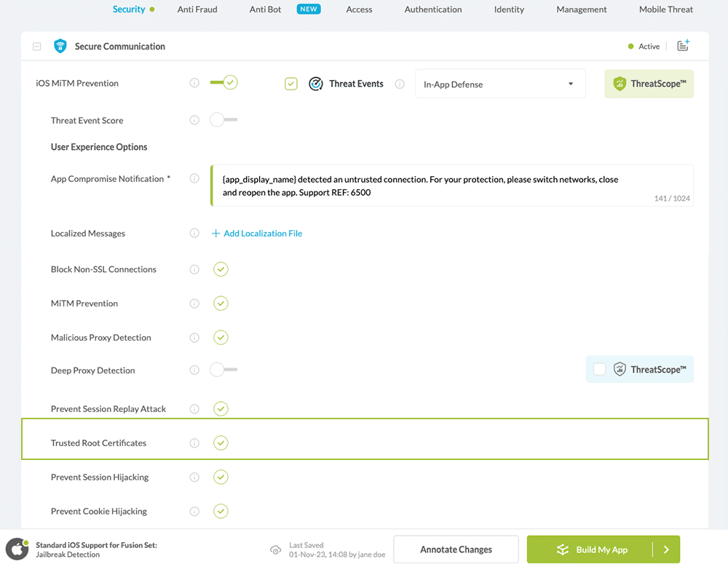728x567 pixels.
Task: Open info icon next to iOS MiTM Prevention
Action: tap(194, 83)
